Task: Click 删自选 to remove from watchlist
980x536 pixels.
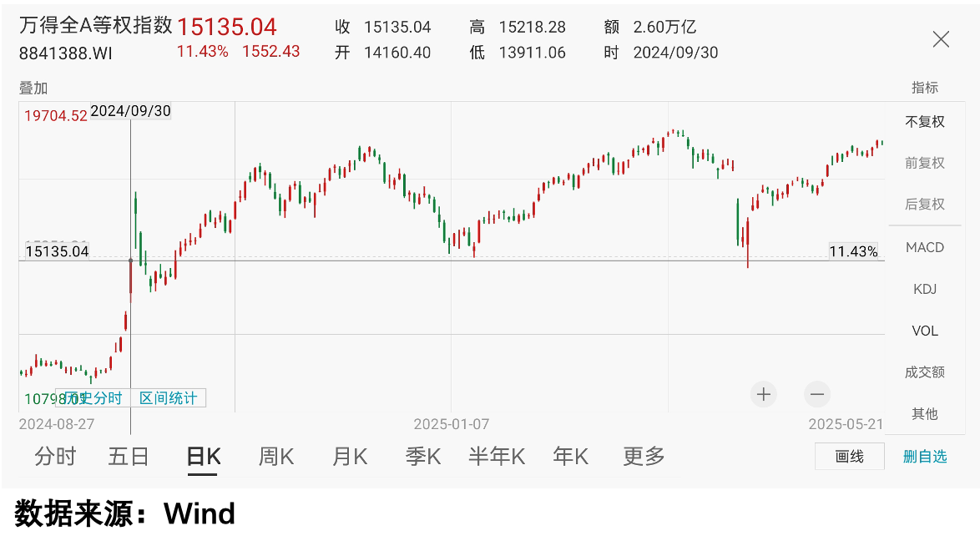Action: point(925,457)
